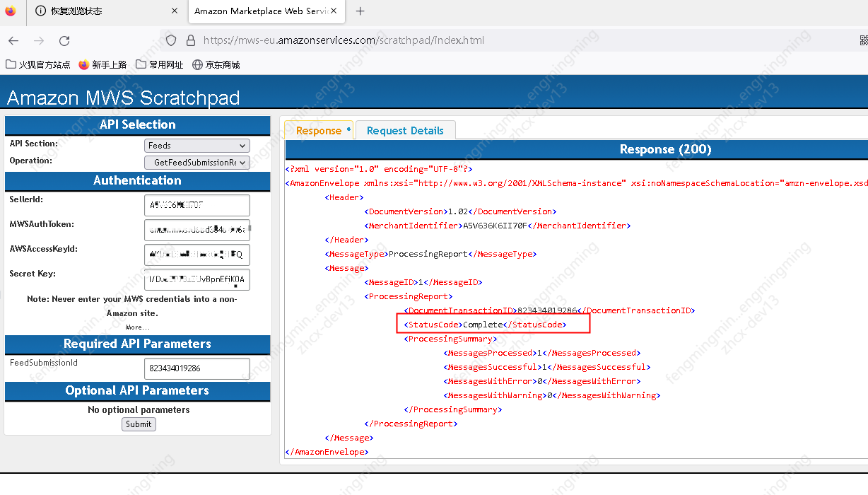Click the Submit button

coord(139,424)
